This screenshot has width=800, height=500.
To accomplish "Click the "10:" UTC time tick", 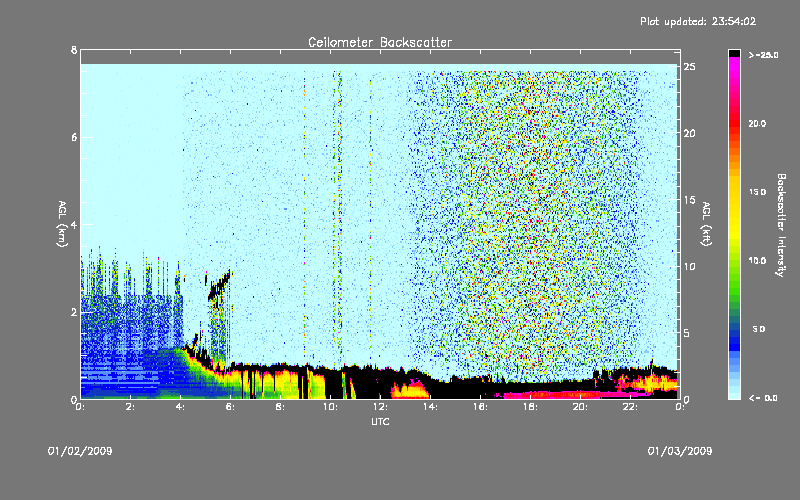I will pos(331,407).
